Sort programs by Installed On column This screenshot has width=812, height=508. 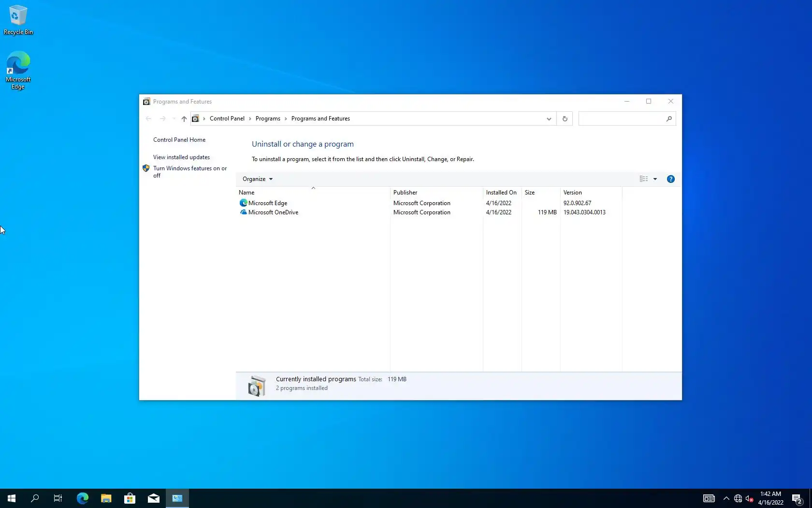pos(502,193)
